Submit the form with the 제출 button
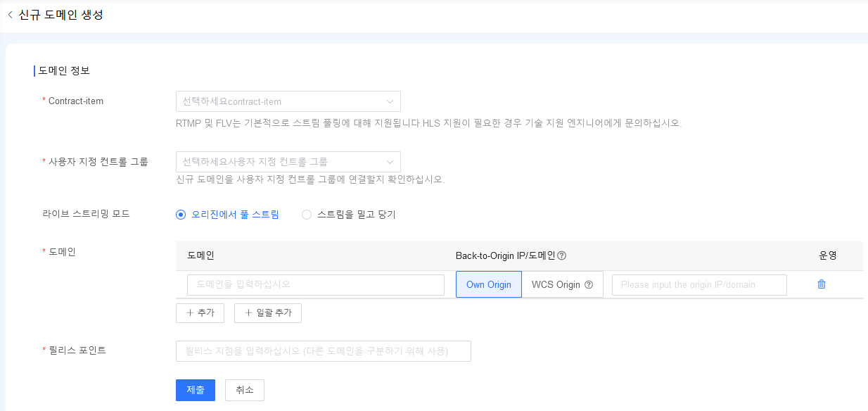This screenshot has width=868, height=411. (195, 390)
